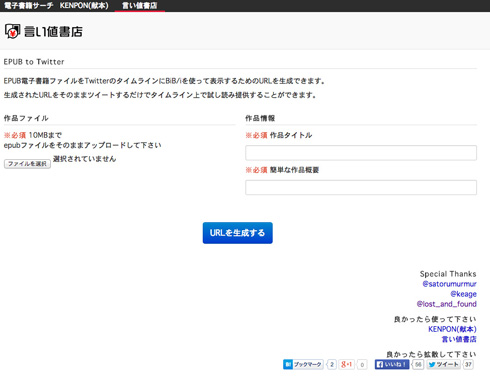
Task: Click the tweet count 37
Action: [x=468, y=364]
